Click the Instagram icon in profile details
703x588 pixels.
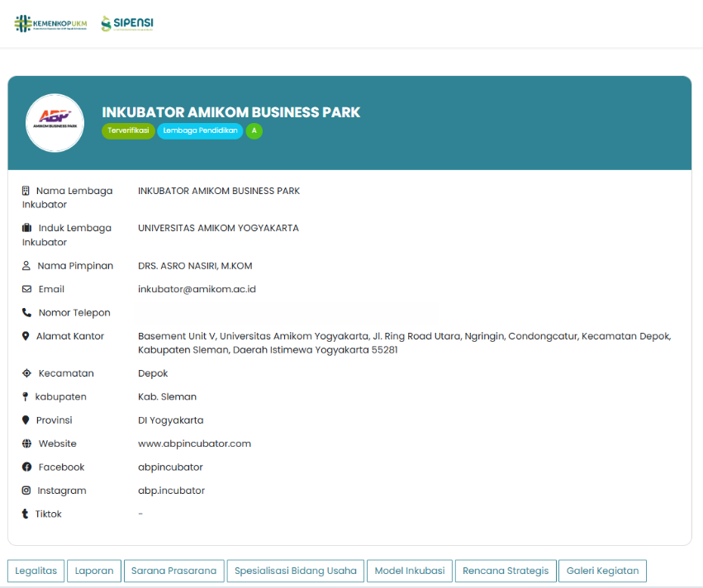[x=26, y=491]
